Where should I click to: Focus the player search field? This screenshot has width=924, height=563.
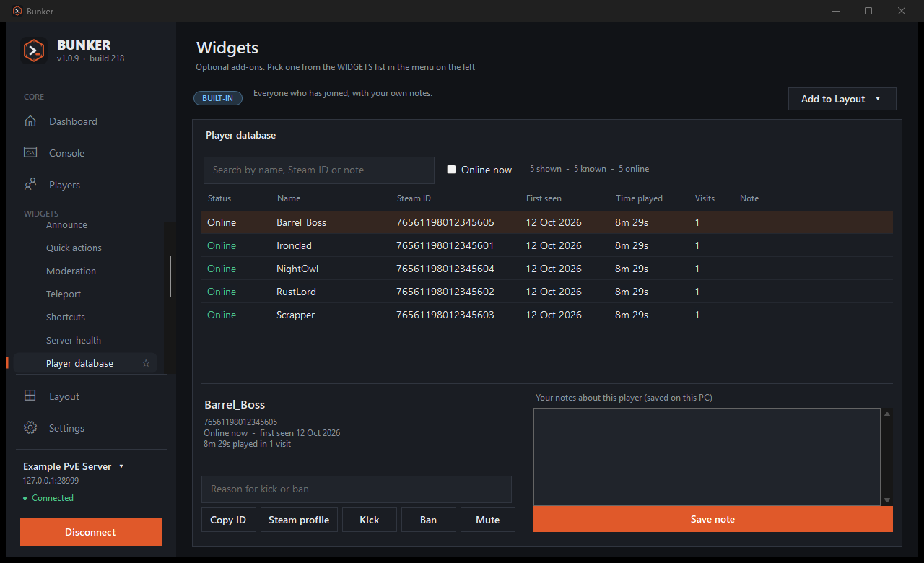[319, 170]
